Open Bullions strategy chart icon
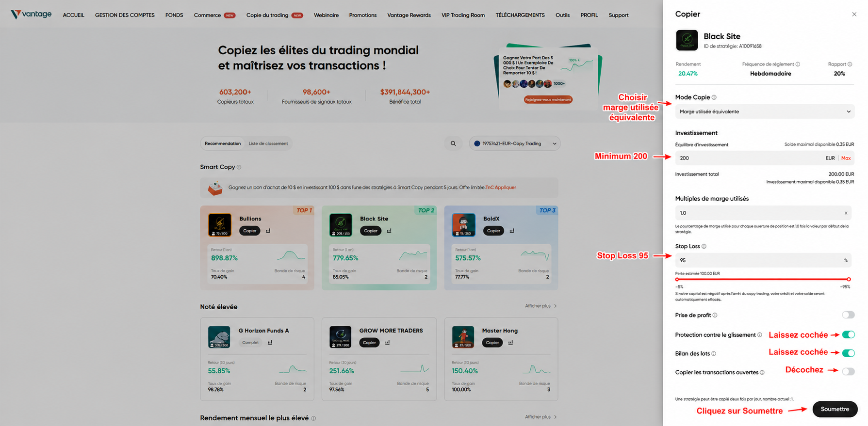Screen dimensions: 868x426 (x=268, y=231)
